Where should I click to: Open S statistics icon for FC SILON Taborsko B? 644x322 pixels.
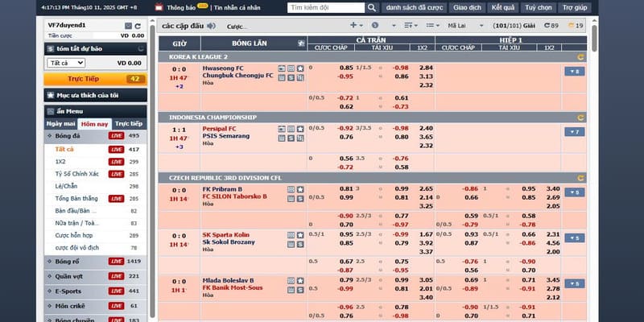[300, 198]
